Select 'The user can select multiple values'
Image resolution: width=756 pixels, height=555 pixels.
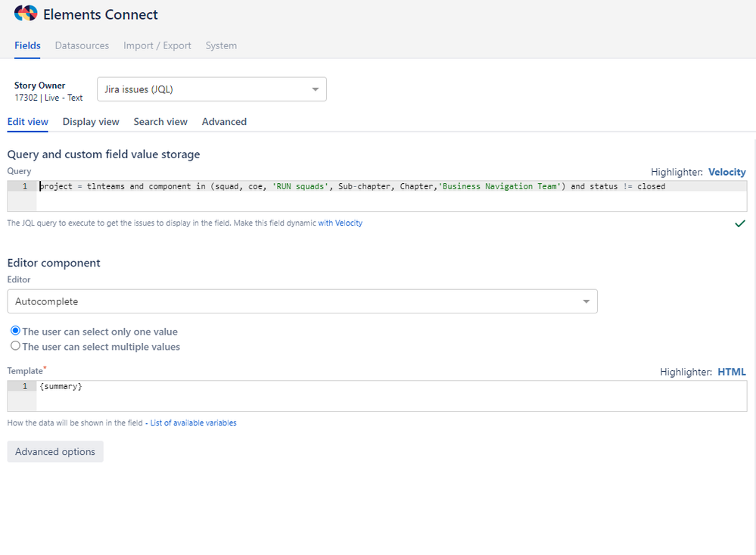pos(15,346)
